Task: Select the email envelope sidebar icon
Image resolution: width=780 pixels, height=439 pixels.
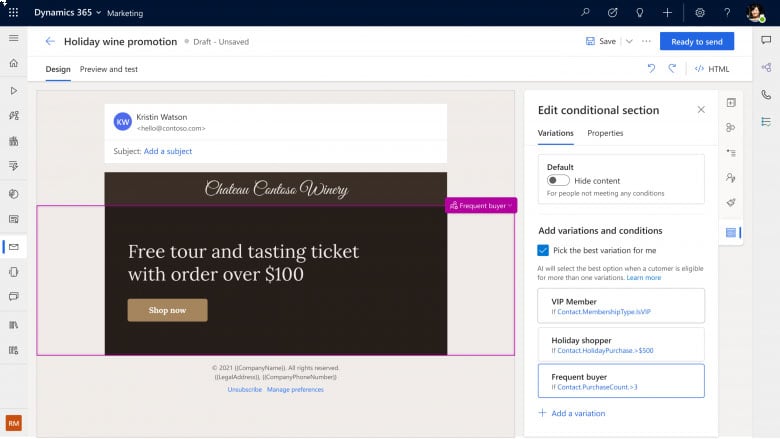Action: coord(13,247)
